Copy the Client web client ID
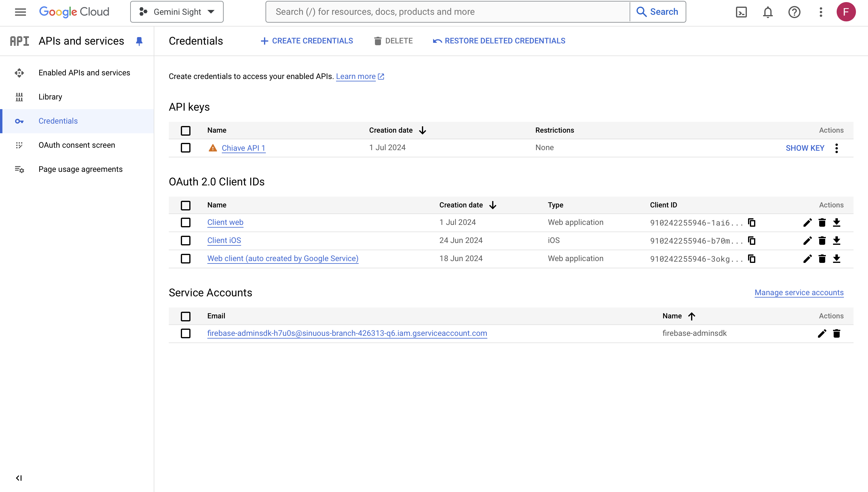This screenshot has height=492, width=868. pyautogui.click(x=751, y=222)
